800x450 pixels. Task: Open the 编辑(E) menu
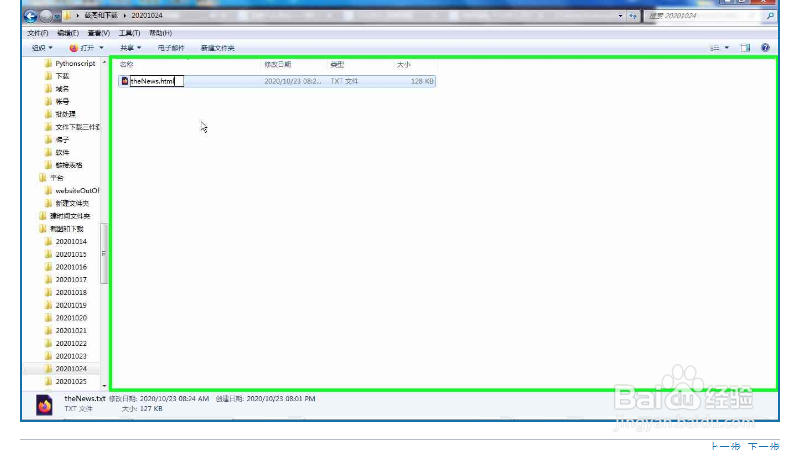[x=68, y=33]
